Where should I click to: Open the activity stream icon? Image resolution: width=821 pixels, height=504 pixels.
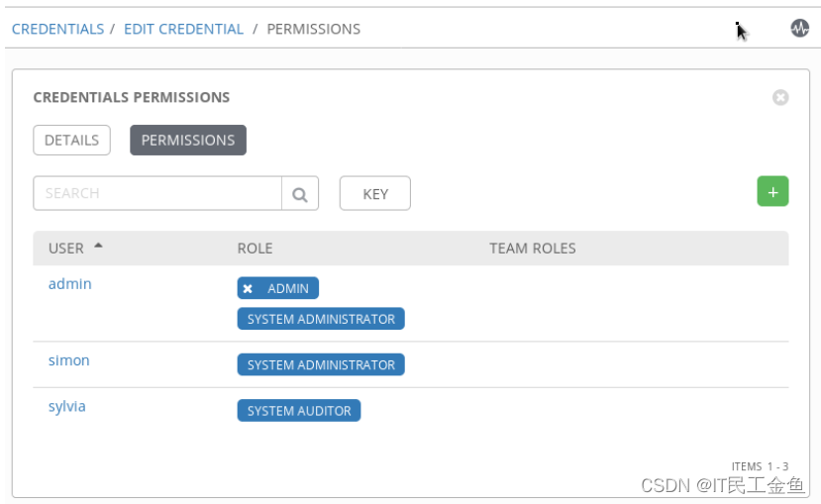click(799, 29)
